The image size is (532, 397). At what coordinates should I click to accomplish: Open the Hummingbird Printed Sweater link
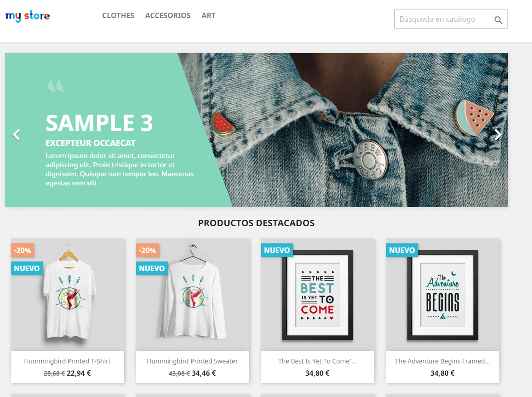(193, 361)
